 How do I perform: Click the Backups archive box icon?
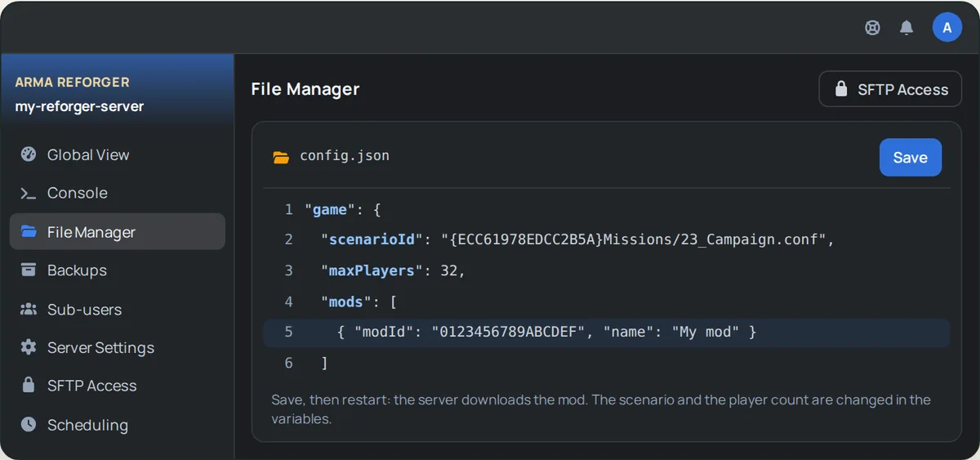(x=29, y=270)
